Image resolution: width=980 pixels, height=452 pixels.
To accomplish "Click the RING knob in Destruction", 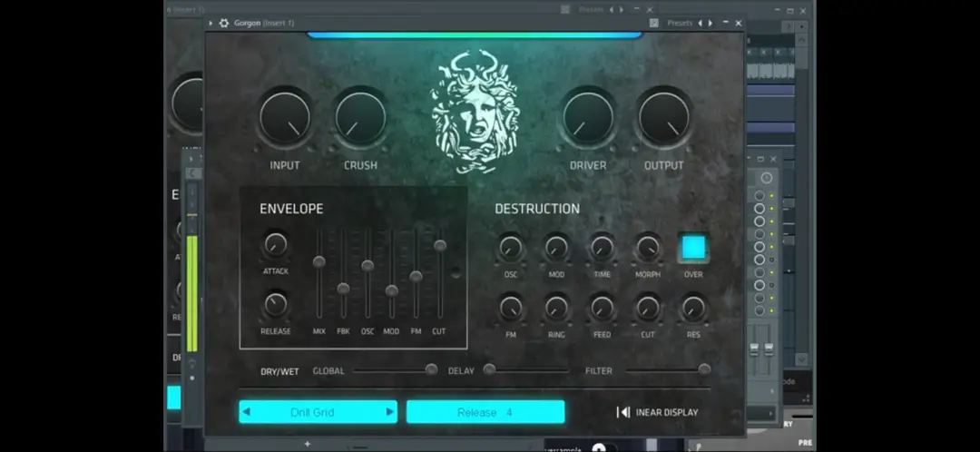I will point(556,309).
